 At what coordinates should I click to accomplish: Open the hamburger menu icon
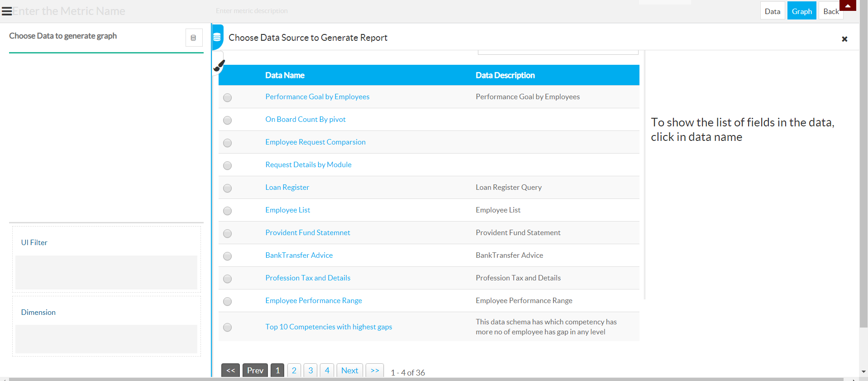pyautogui.click(x=7, y=11)
